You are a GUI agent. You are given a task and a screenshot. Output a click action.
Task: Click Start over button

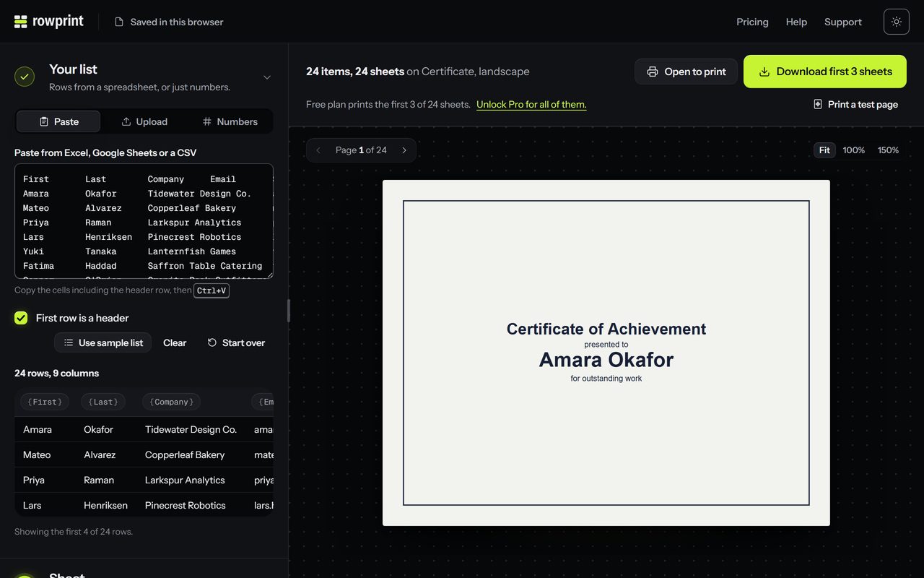(236, 342)
